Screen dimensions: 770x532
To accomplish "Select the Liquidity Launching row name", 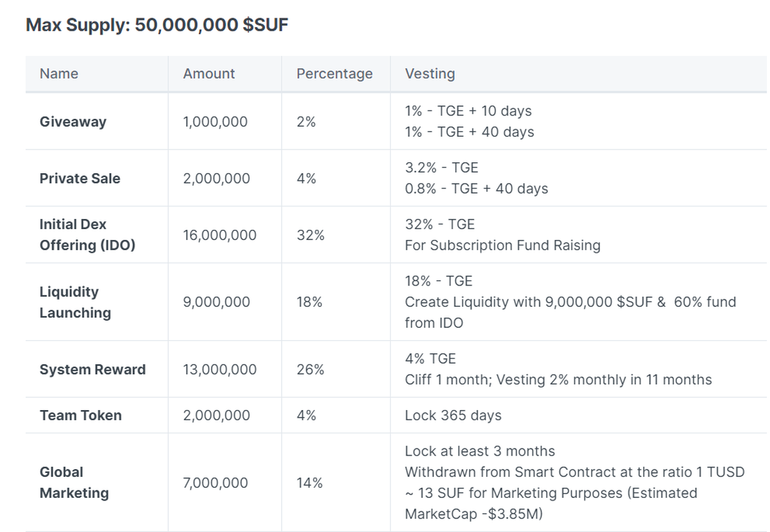I will (75, 302).
